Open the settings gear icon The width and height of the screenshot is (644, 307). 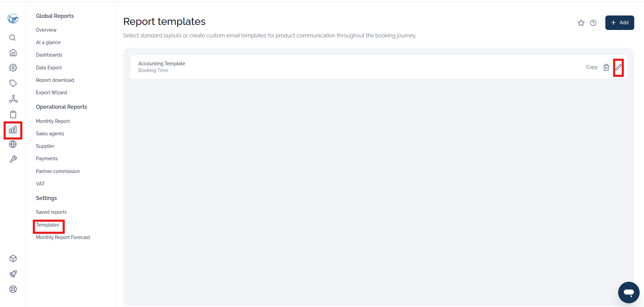click(13, 68)
